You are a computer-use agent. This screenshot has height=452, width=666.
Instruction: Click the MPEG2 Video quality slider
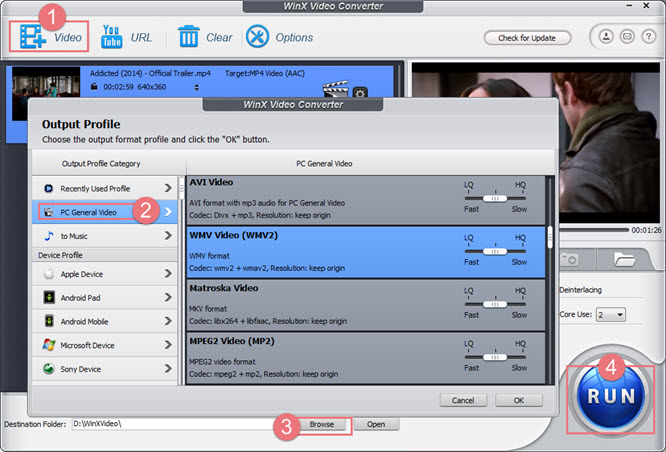point(495,357)
